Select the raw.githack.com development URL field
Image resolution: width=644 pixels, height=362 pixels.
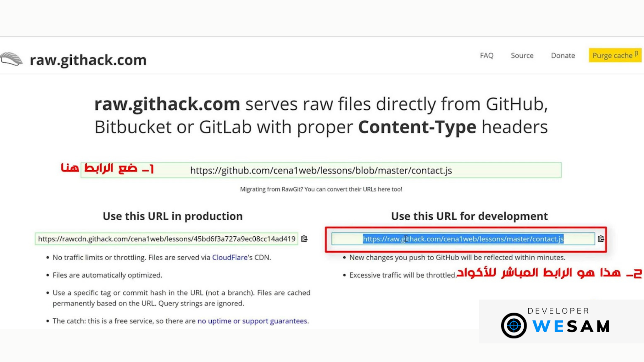pyautogui.click(x=463, y=239)
